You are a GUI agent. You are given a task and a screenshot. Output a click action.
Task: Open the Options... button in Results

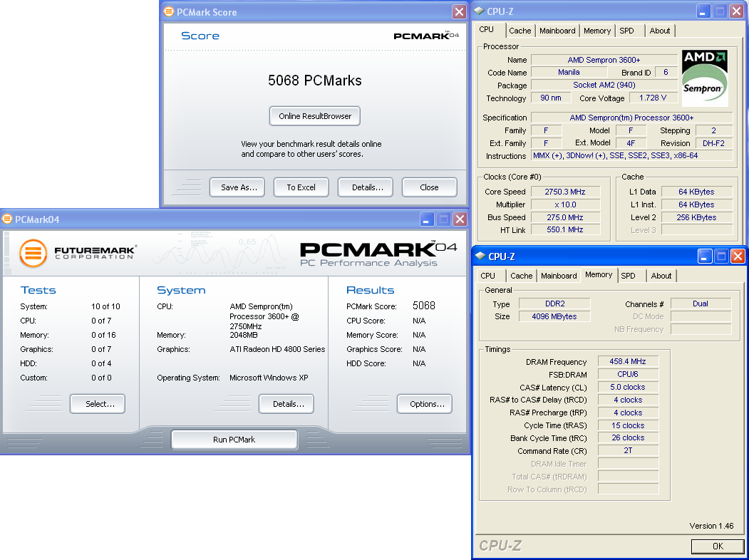pos(425,404)
